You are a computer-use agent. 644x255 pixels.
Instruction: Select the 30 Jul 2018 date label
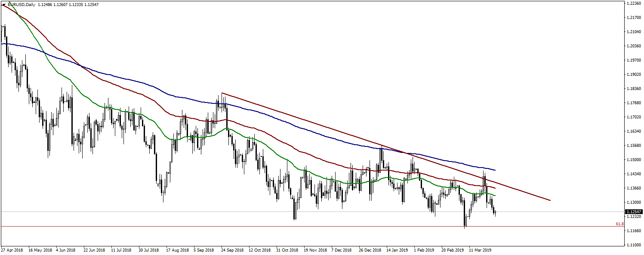click(150, 250)
